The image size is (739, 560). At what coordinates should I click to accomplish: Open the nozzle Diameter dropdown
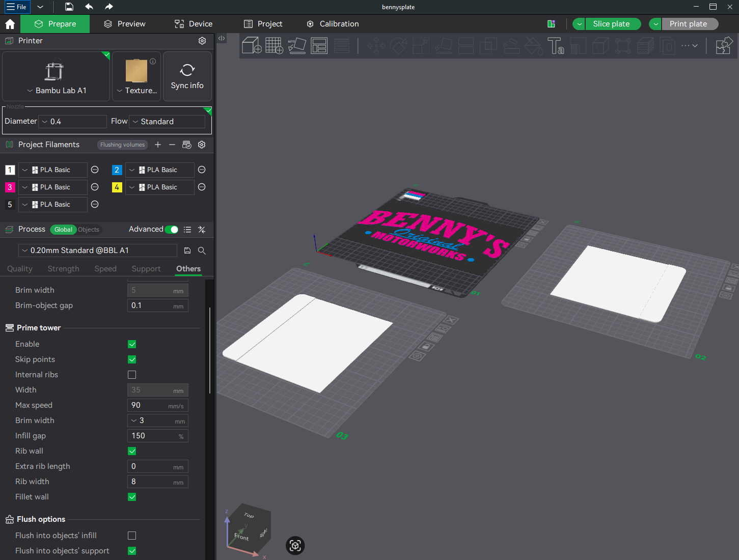pyautogui.click(x=73, y=122)
